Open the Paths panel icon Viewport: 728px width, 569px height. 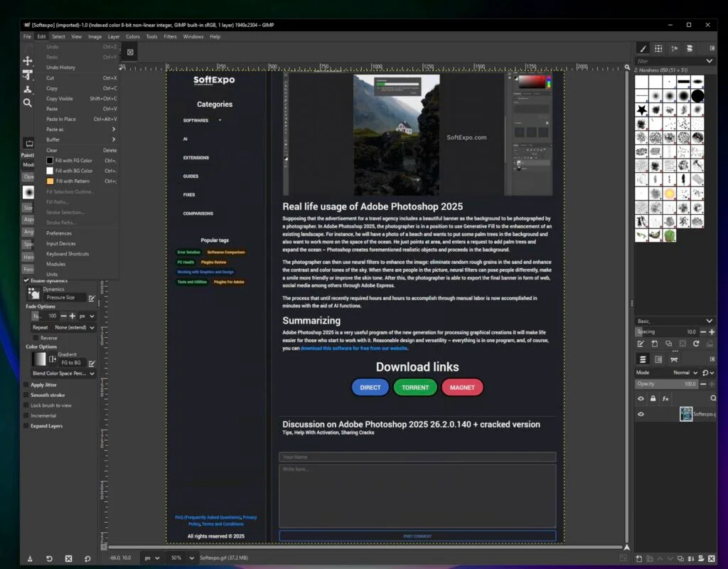(674, 358)
